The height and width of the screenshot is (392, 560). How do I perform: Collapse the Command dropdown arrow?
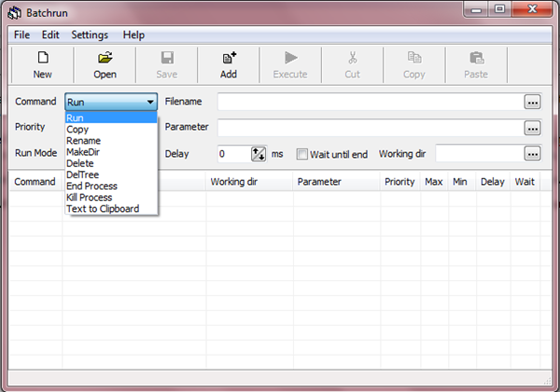pyautogui.click(x=150, y=102)
